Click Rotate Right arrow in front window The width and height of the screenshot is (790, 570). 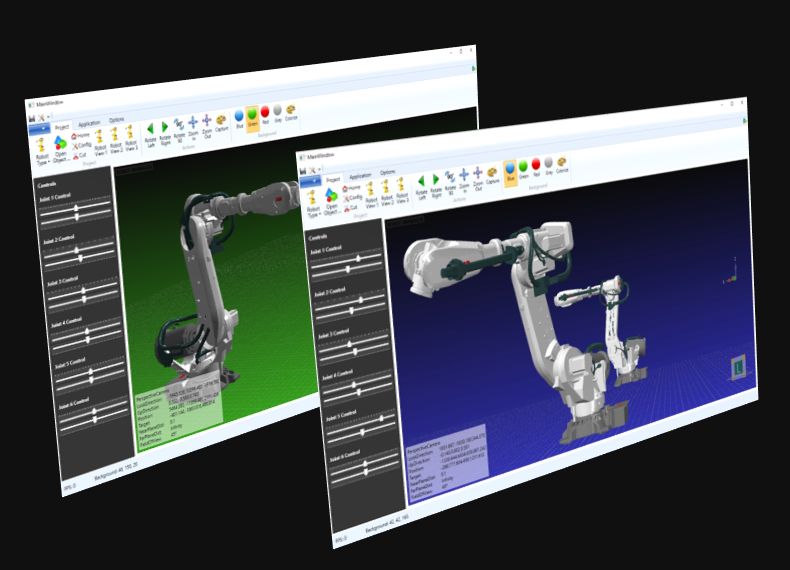point(438,179)
